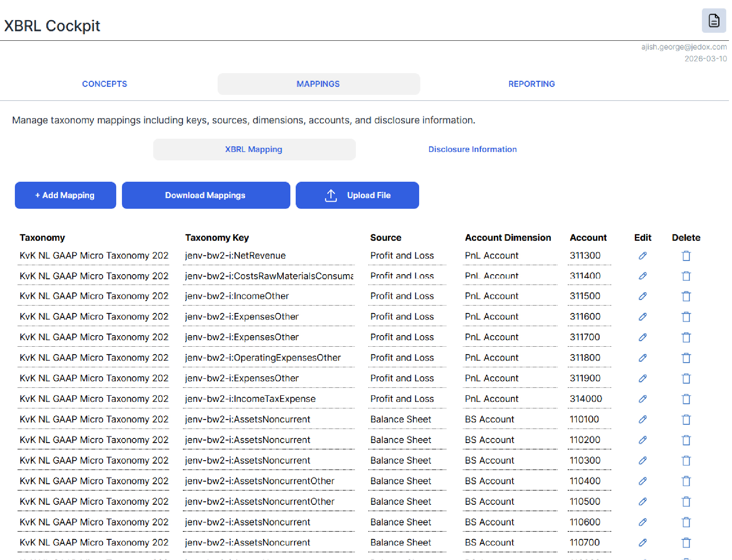Click the Upload File button
The image size is (732, 560).
tap(357, 195)
